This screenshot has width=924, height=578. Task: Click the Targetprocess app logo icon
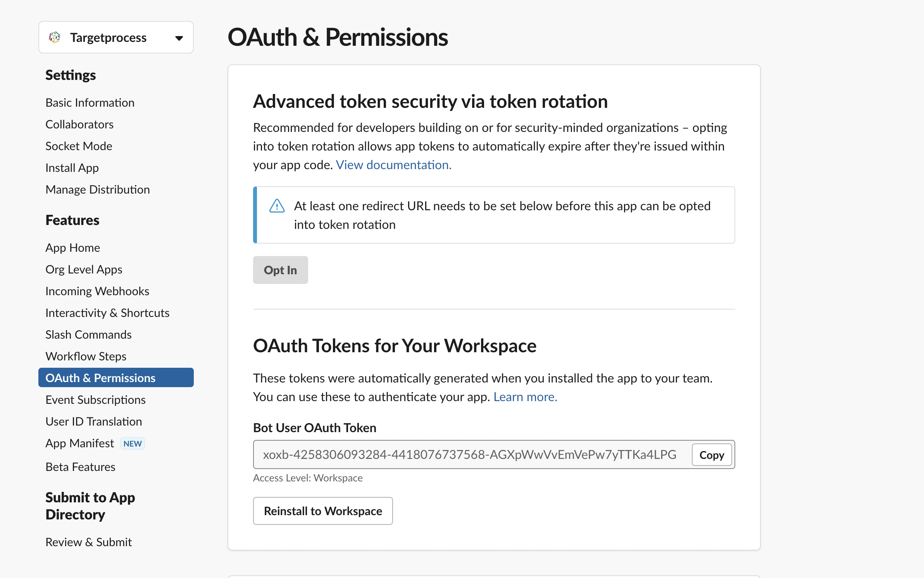click(x=55, y=38)
